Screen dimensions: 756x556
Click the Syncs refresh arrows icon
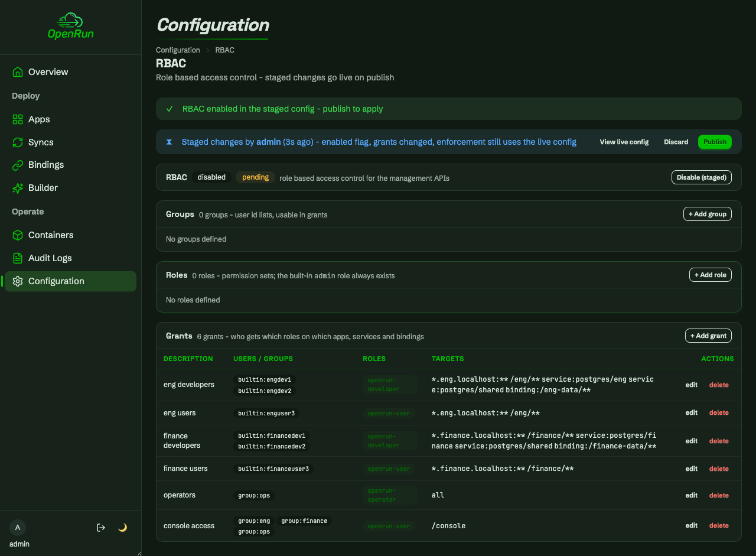coord(18,142)
